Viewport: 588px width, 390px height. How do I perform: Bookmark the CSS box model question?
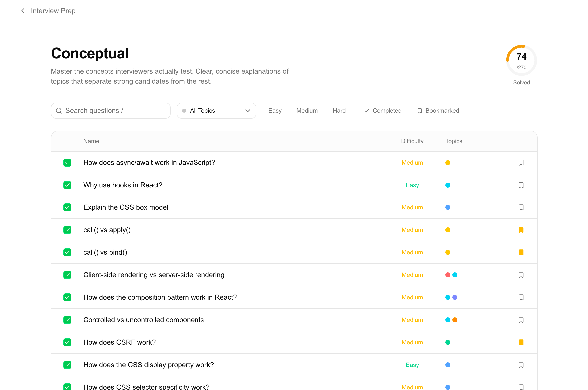pos(521,207)
